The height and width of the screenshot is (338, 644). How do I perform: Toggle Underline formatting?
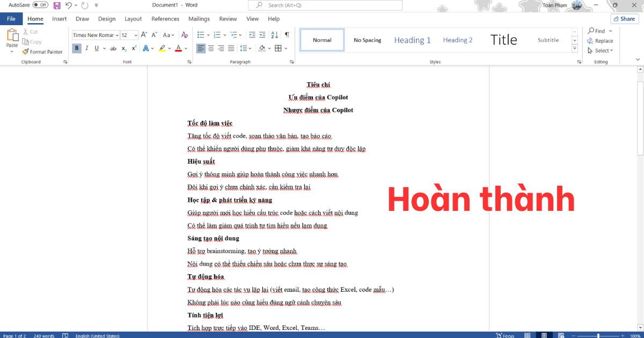pyautogui.click(x=97, y=48)
